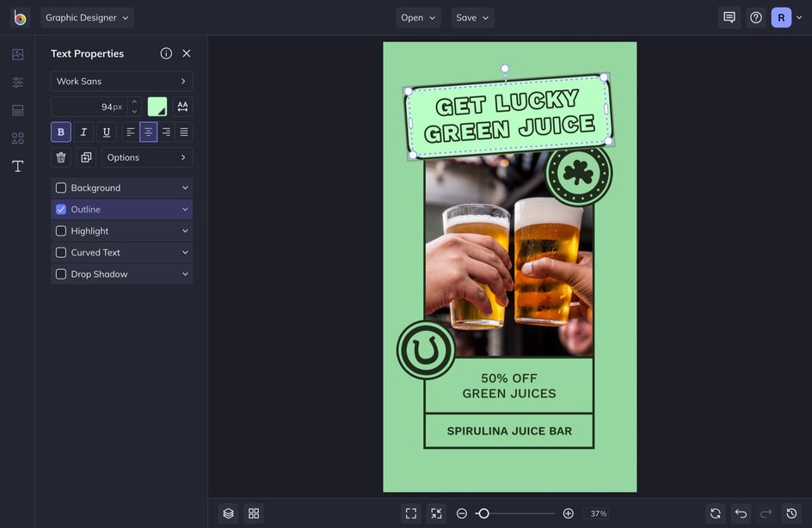Uncheck the Outline checkbox
Screen dimensions: 812x528
[x=61, y=209]
